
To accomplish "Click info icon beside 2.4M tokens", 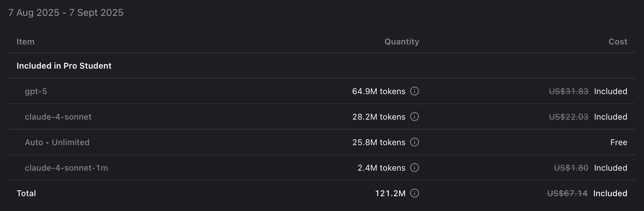I will 415,168.
